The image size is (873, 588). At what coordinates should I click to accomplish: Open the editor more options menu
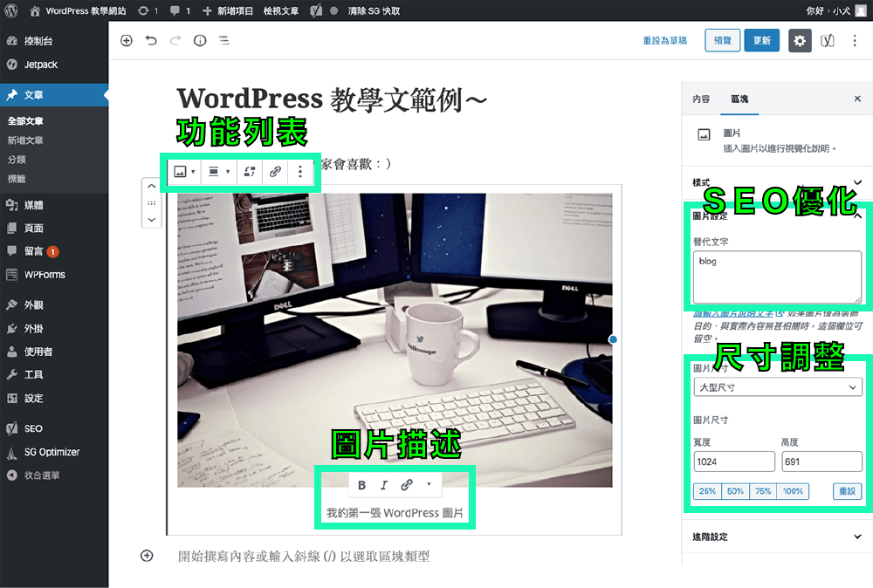tap(855, 41)
